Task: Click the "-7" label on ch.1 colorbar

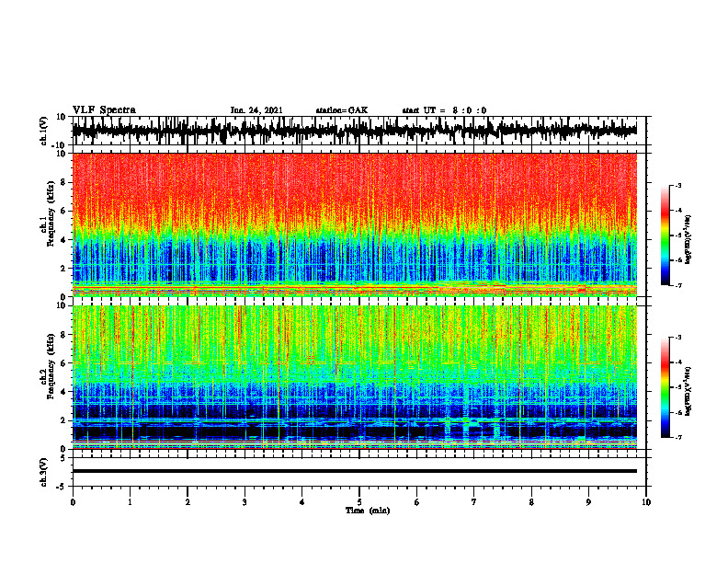Action: (677, 285)
